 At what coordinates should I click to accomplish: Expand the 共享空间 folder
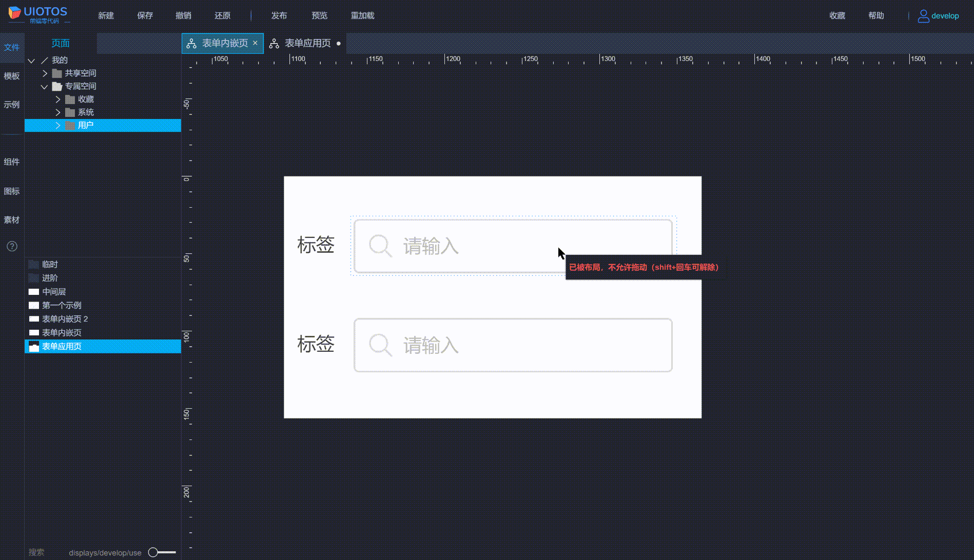pos(44,73)
